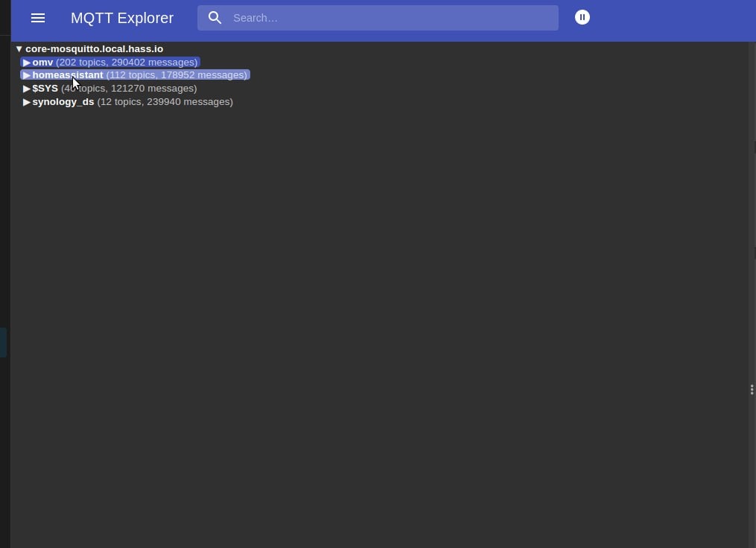Click the three-dot panel handle on the right edge
Image resolution: width=756 pixels, height=548 pixels.
[x=752, y=389]
